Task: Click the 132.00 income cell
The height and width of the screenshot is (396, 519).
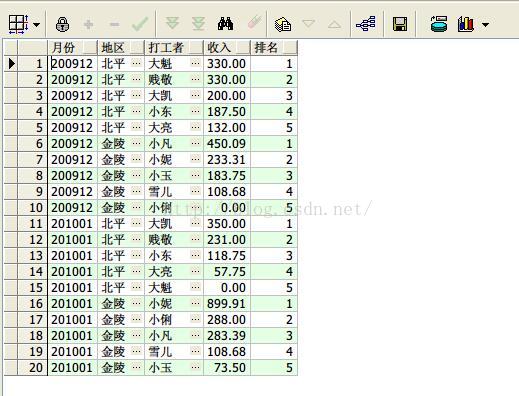Action: (227, 128)
